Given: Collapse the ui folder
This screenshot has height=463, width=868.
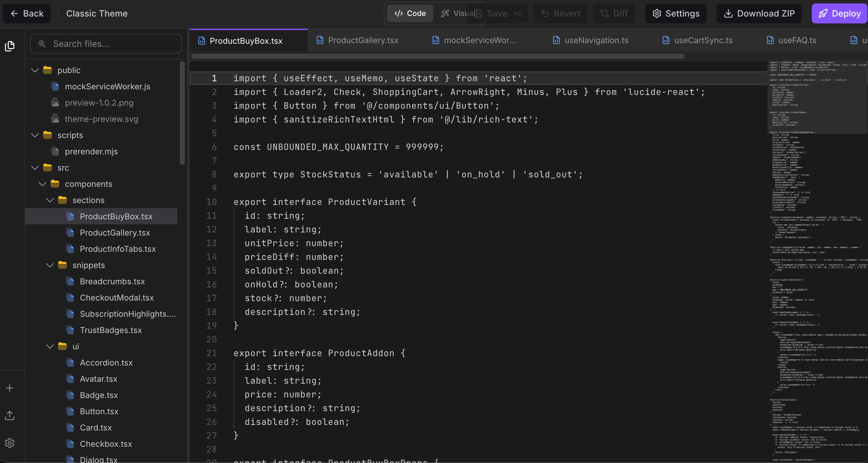Looking at the screenshot, I should 50,346.
